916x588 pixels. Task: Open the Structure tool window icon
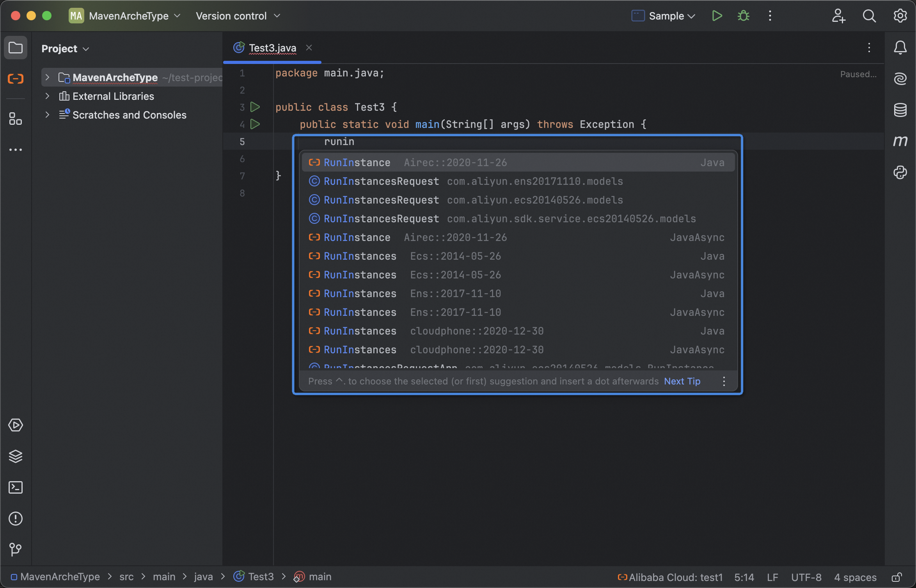[x=16, y=119]
